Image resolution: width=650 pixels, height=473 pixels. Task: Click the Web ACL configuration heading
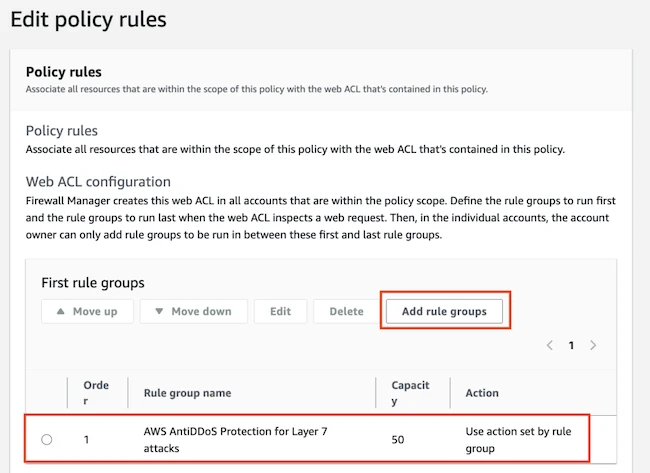coord(98,182)
